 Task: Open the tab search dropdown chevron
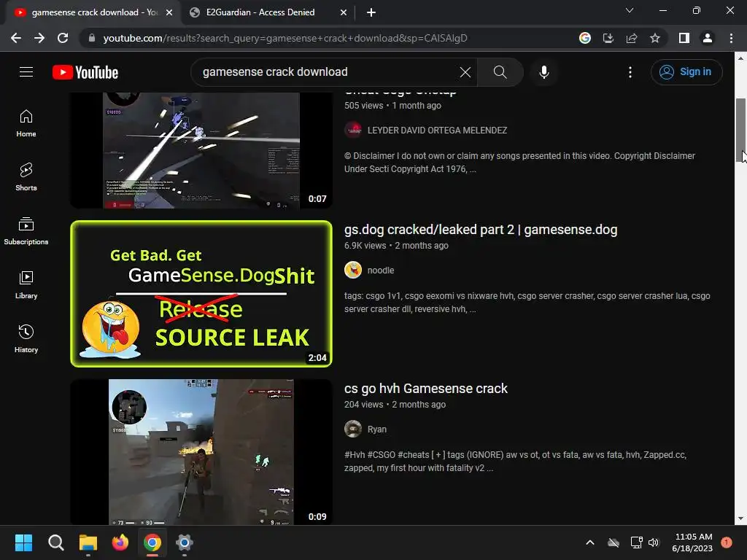tap(630, 10)
